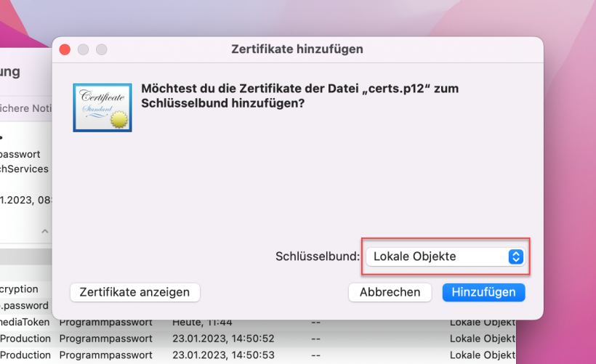Screen dimensions: 596x364
Task: Click the Heute, 11:44 date cell
Action: point(202,323)
